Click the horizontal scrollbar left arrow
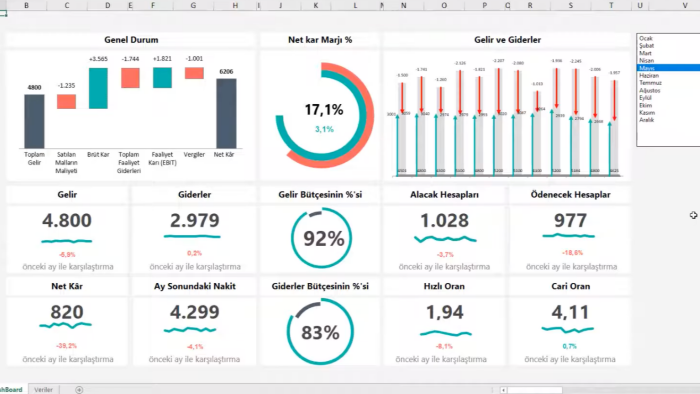The height and width of the screenshot is (394, 700). coord(503,390)
